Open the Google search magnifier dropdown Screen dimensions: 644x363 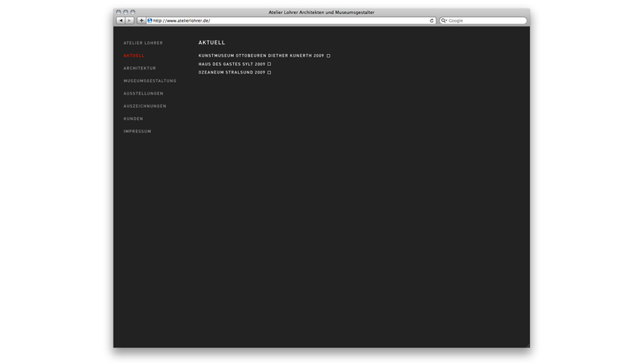(x=444, y=21)
